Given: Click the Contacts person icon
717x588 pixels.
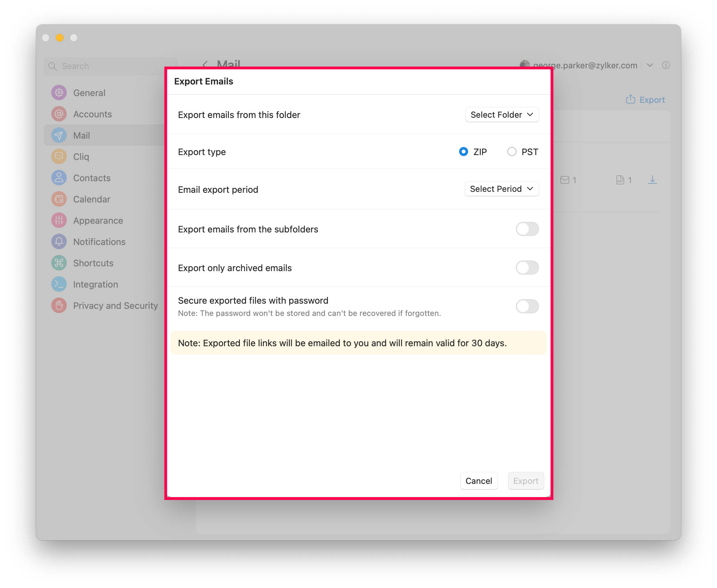Looking at the screenshot, I should [x=59, y=178].
